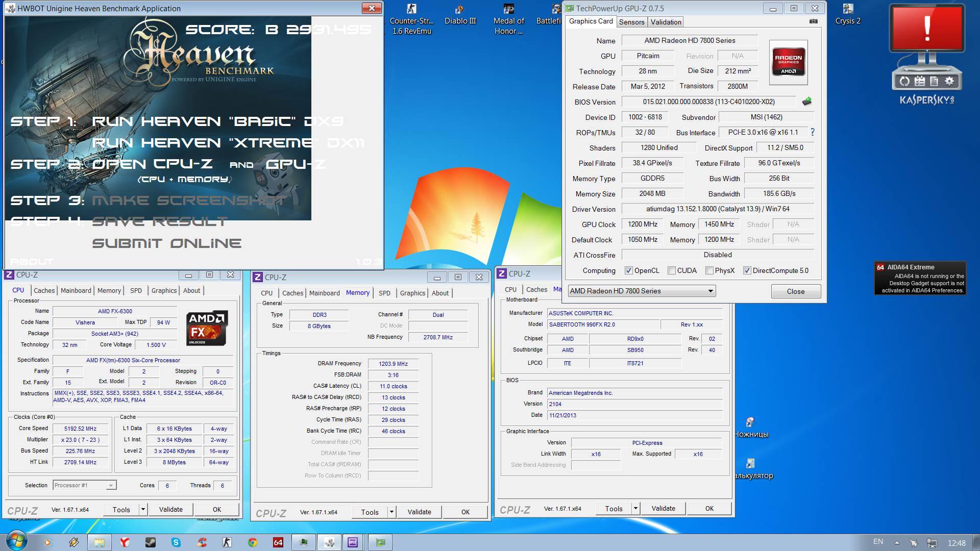This screenshot has height=551, width=980.
Task: Click the GPU-Z screenshot camera icon
Action: coord(814,21)
